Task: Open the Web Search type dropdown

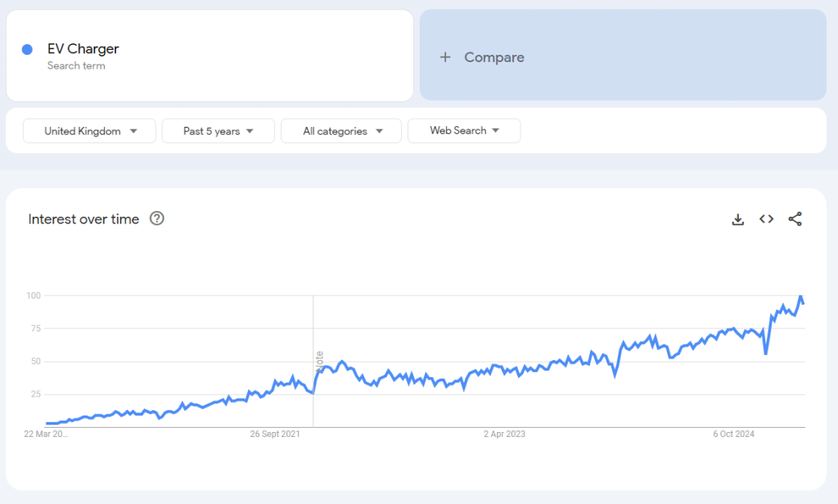Action: [464, 131]
